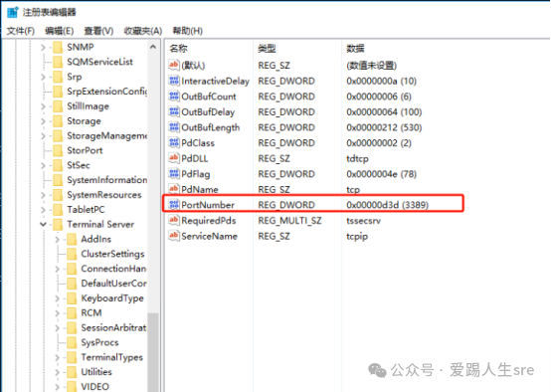The height and width of the screenshot is (392, 551).
Task: Click the PdClass DWORD value icon
Action: pos(174,142)
